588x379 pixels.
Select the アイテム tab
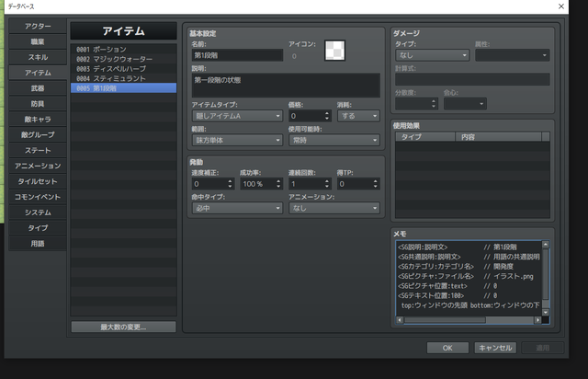click(x=38, y=73)
